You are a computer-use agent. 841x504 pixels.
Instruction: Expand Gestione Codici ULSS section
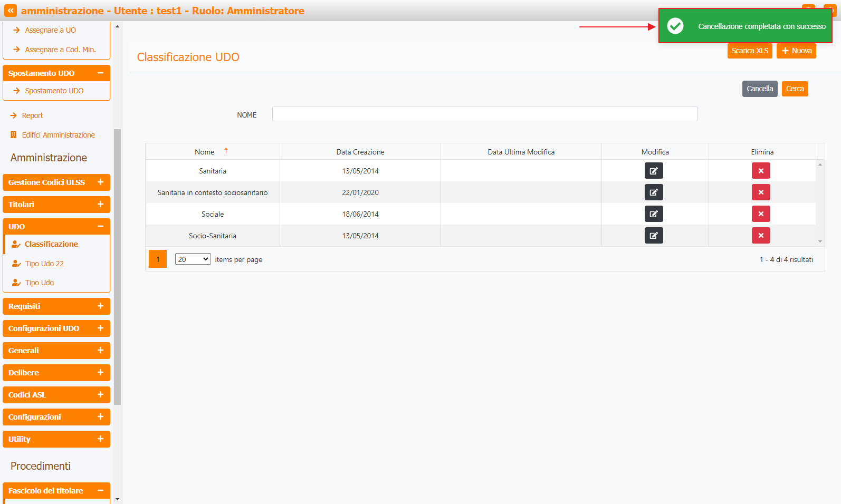coord(100,182)
